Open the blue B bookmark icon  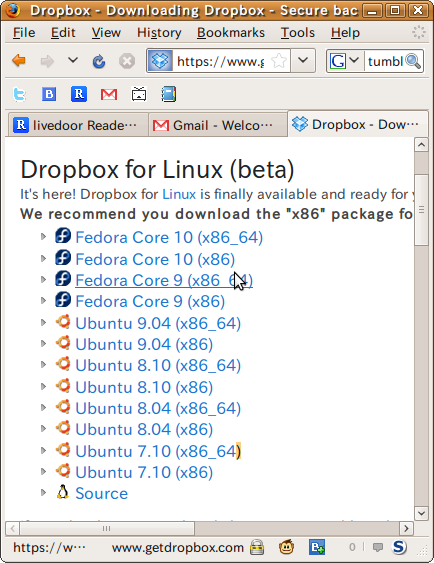coord(49,94)
